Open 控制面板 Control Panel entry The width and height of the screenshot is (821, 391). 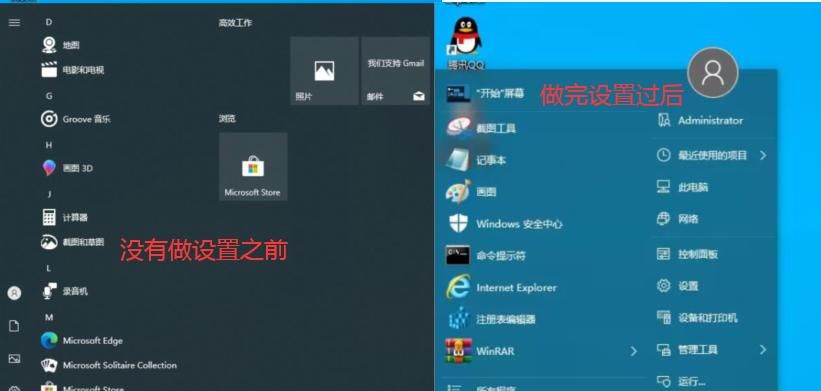click(698, 254)
